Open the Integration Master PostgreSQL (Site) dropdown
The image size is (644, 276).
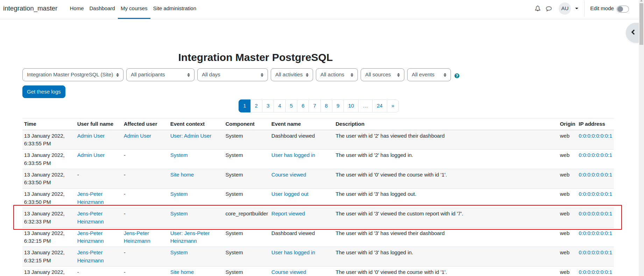tap(73, 75)
